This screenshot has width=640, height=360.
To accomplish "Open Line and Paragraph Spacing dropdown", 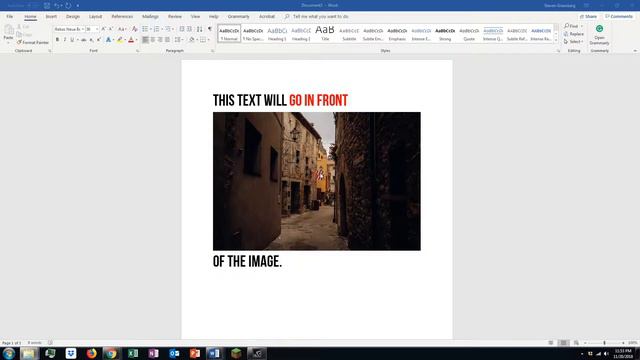I will [179, 40].
